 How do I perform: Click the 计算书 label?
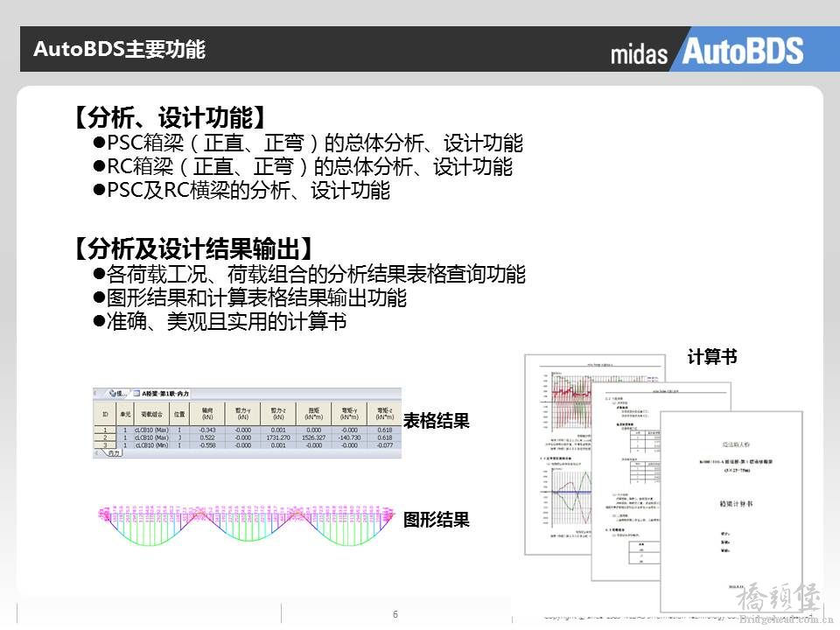pos(712,357)
